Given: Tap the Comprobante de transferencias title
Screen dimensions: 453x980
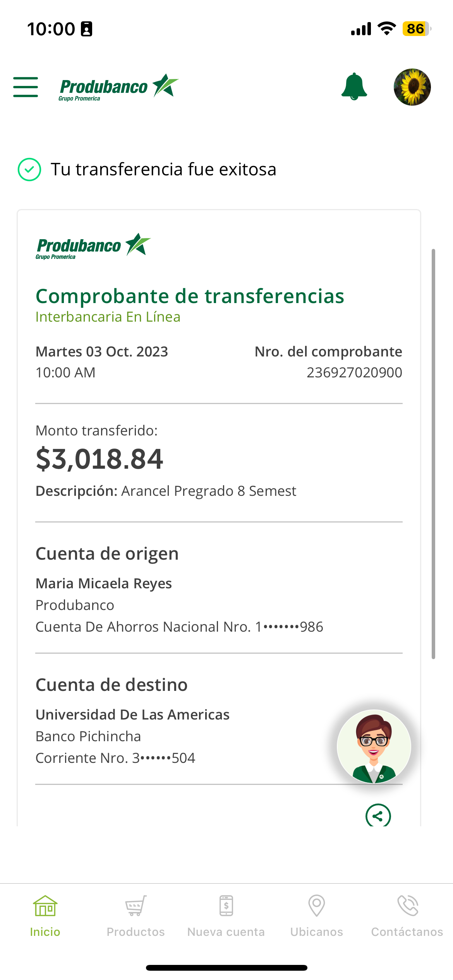Looking at the screenshot, I should coord(190,296).
